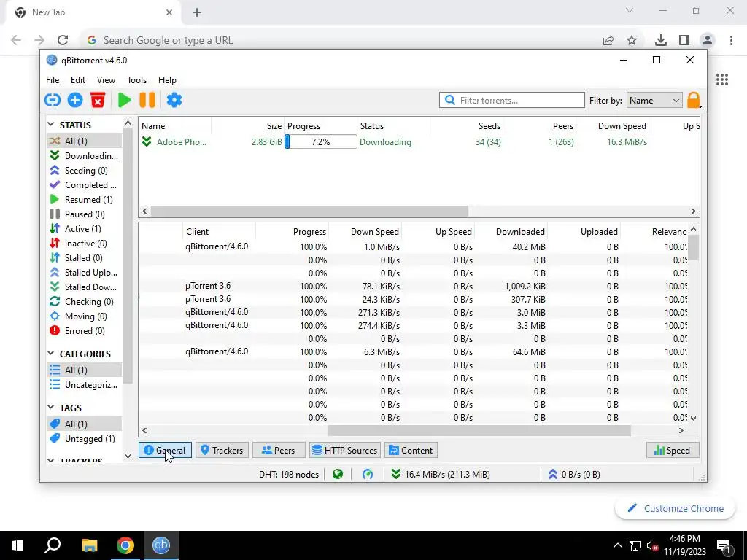
Task: Click the DHT: 198 nodes status text
Action: 289,474
